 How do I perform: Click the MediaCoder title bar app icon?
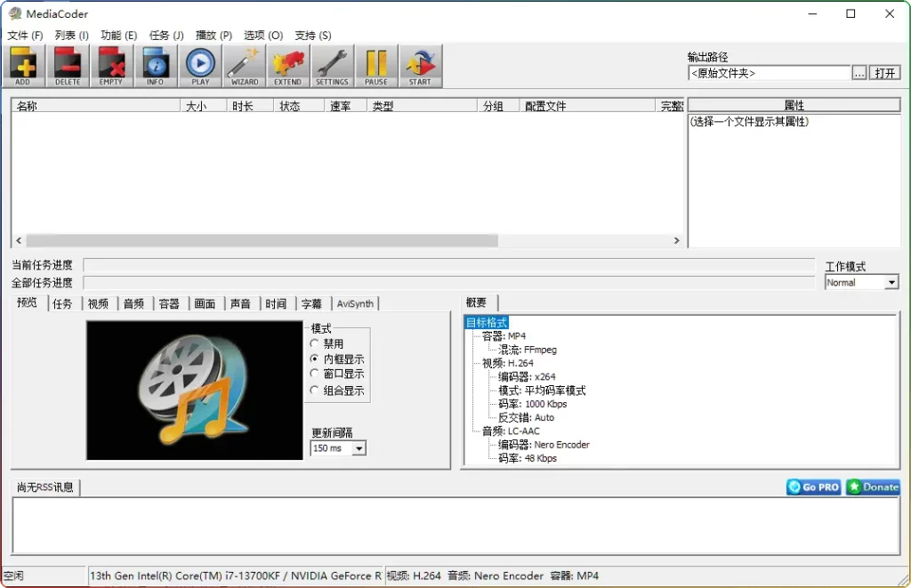tap(15, 13)
